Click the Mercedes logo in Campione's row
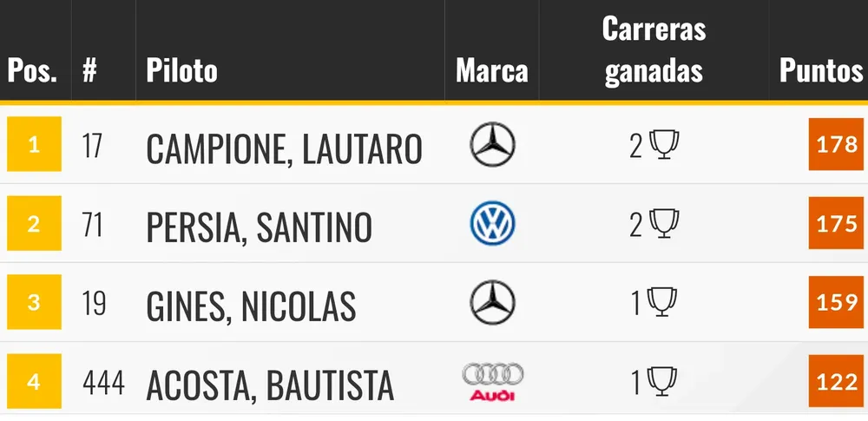The image size is (868, 421). click(x=492, y=144)
